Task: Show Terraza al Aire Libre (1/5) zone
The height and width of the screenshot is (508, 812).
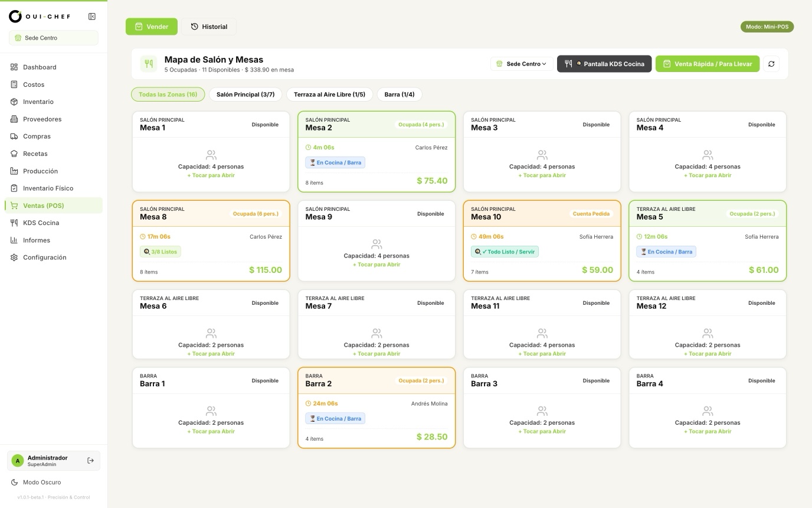Action: [x=329, y=95]
